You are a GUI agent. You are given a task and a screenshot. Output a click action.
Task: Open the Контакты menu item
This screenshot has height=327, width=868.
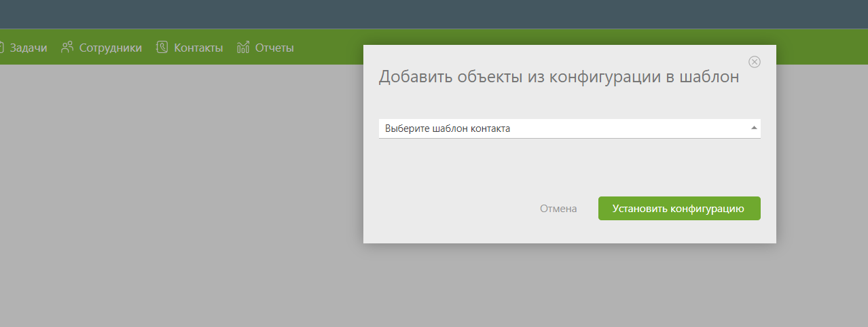198,48
